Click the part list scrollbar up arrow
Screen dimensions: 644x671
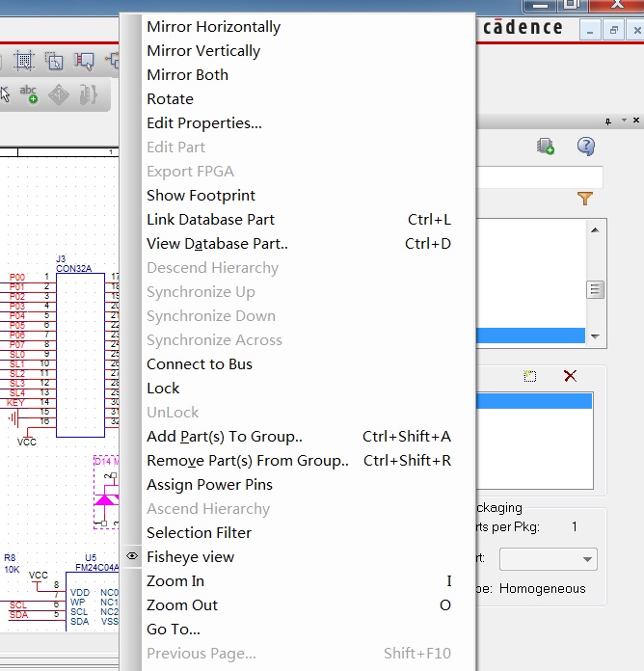(595, 230)
